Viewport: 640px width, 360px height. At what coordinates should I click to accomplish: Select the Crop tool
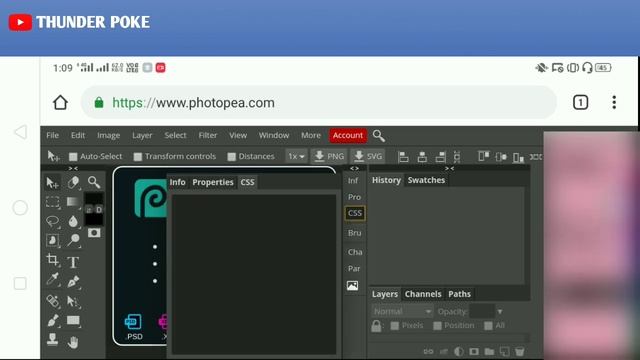pyautogui.click(x=52, y=260)
